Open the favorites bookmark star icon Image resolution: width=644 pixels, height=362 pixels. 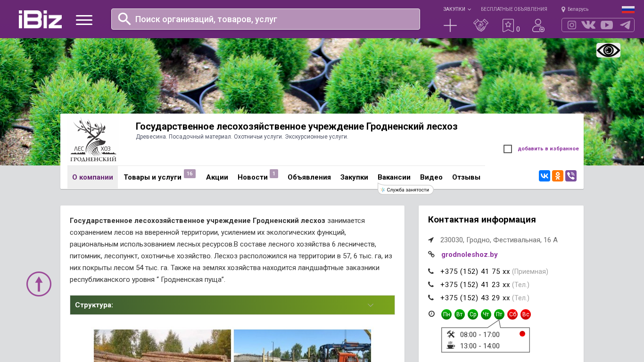[508, 25]
